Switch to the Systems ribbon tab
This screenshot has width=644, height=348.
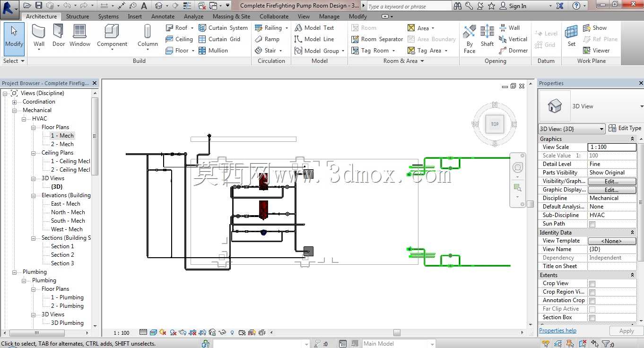click(x=108, y=16)
